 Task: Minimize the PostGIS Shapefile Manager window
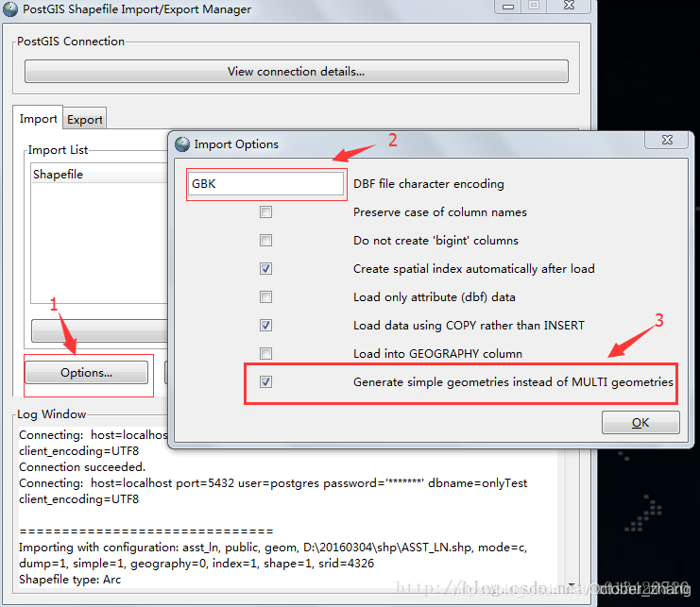tap(507, 7)
